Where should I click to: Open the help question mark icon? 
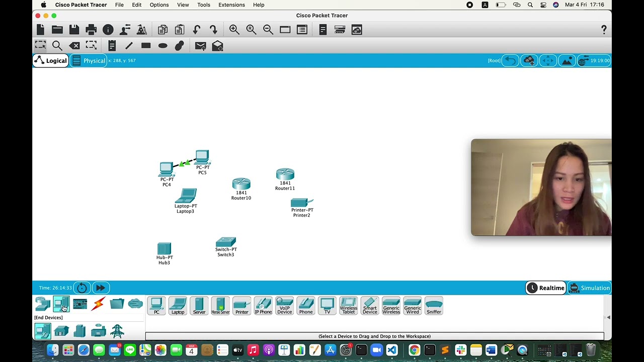604,30
